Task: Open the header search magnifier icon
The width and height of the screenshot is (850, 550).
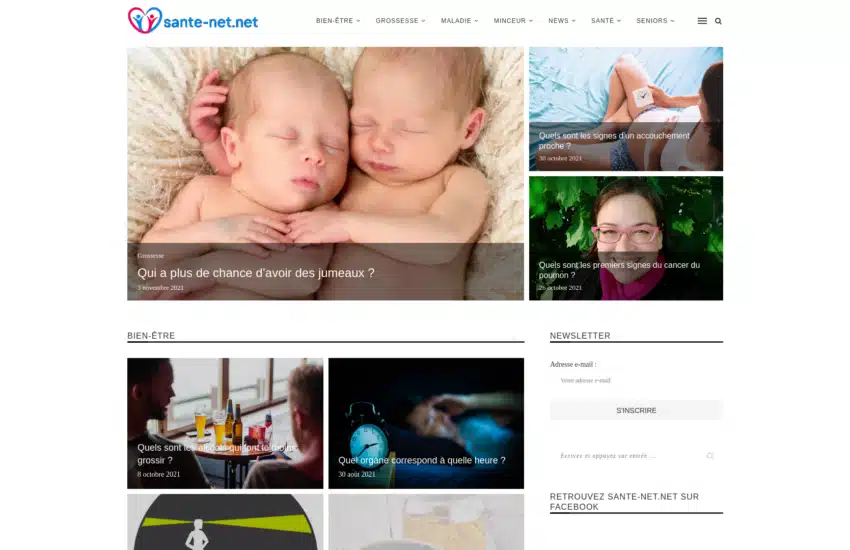Action: tap(718, 21)
